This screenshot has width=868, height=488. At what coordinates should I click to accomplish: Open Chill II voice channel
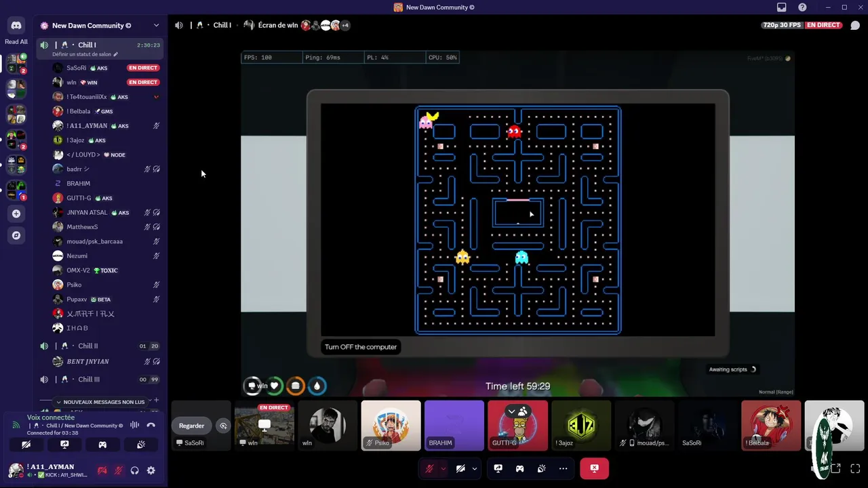click(x=100, y=346)
